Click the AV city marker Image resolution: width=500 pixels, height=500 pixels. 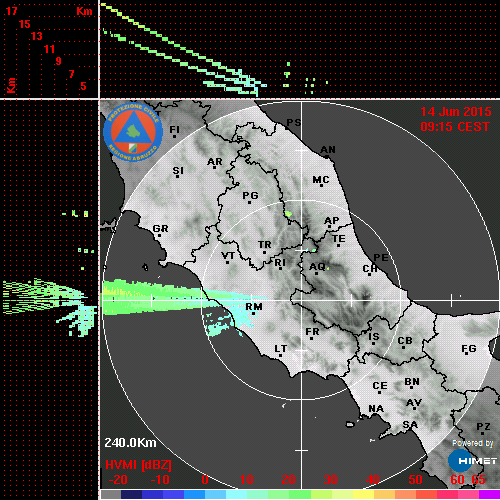click(414, 403)
